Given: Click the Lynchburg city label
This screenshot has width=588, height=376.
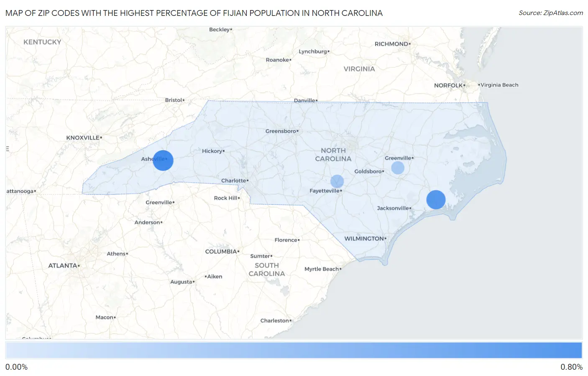Looking at the screenshot, I should click(313, 51).
